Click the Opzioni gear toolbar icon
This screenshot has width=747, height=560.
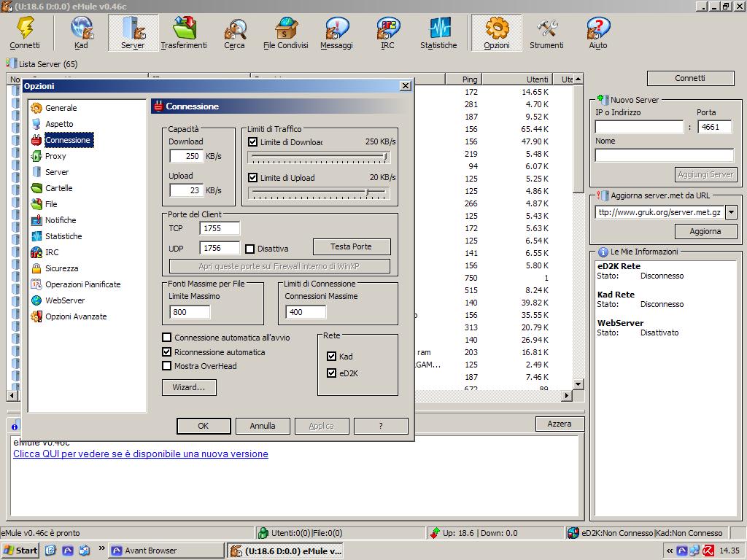[x=497, y=32]
